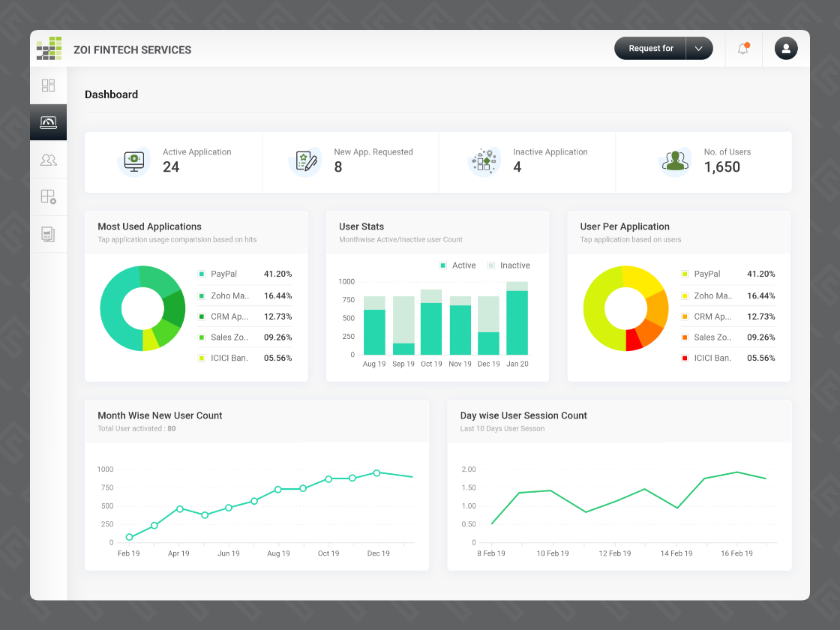Screen dimensions: 840x630
Task: Select ICICI Ban. swatch in Most Used Applications
Action: click(202, 358)
